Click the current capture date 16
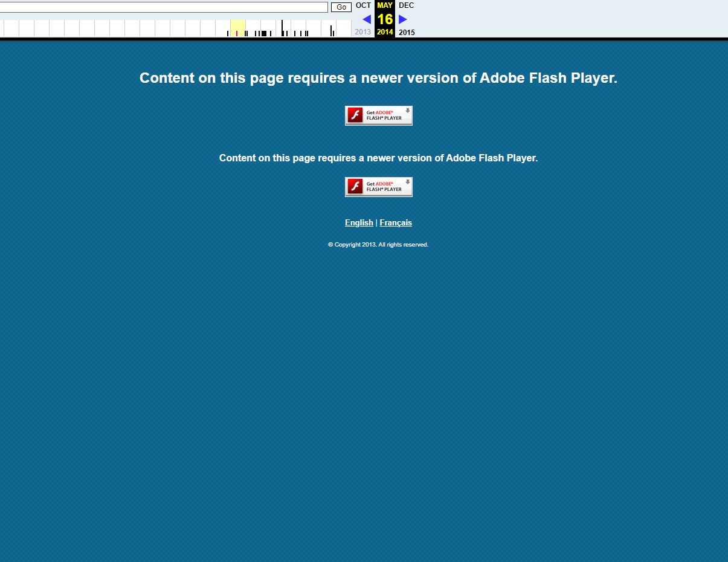The image size is (728, 562). coord(385,19)
